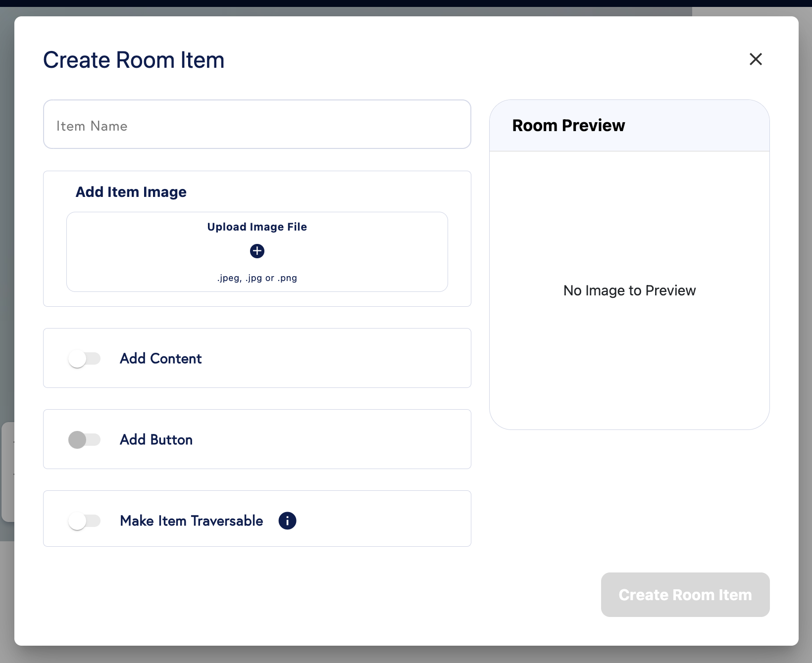Image resolution: width=812 pixels, height=663 pixels.
Task: Click the Create Room Item dialog title
Action: 134,60
